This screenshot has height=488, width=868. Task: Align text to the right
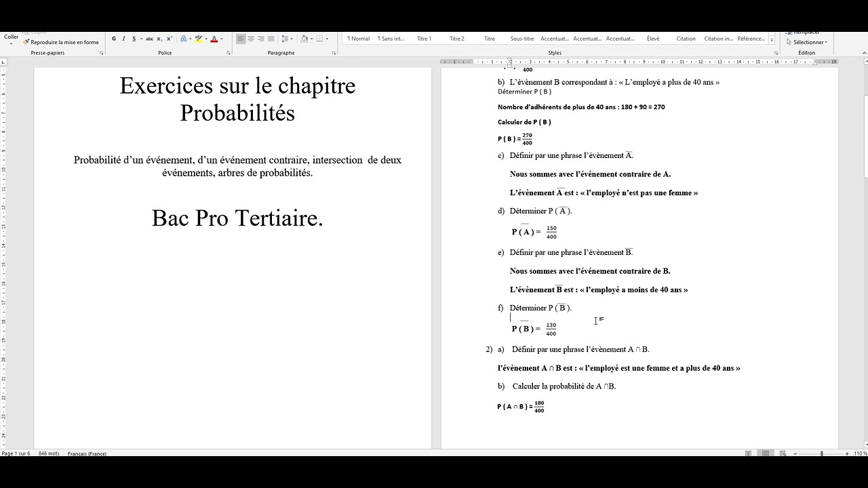point(261,39)
